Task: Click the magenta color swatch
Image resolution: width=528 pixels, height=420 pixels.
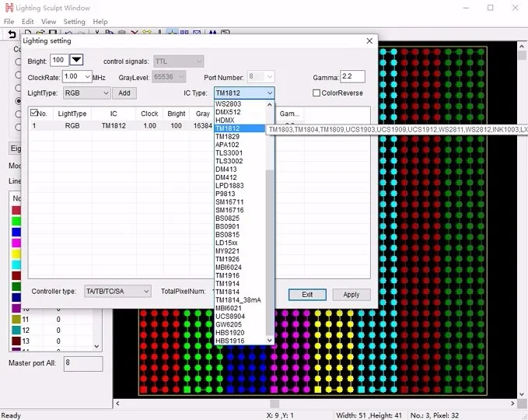Action: [16, 243]
